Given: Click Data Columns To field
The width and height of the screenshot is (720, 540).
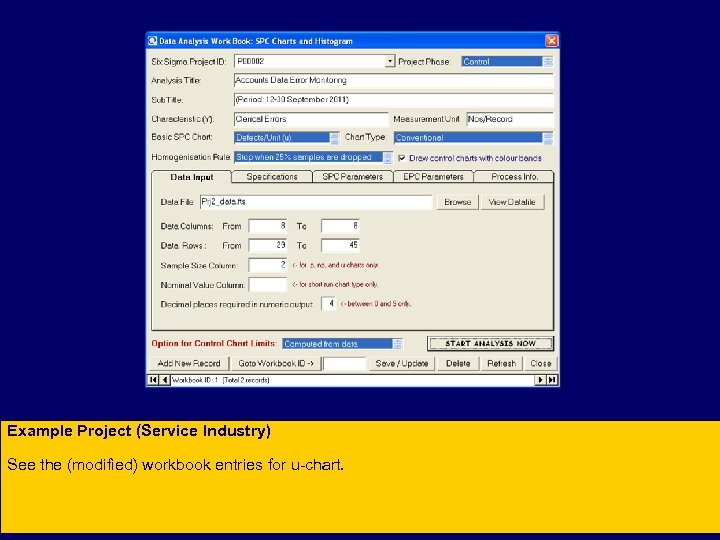Looking at the screenshot, I should [340, 226].
